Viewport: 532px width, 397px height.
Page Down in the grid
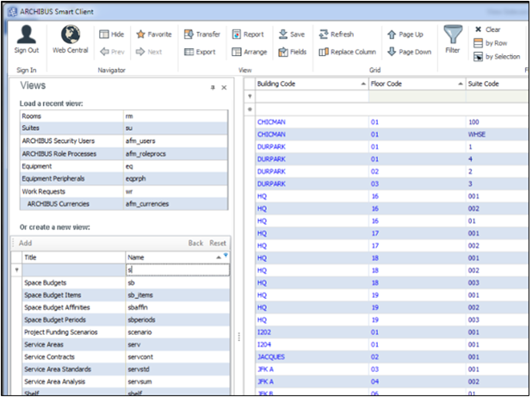coord(410,52)
